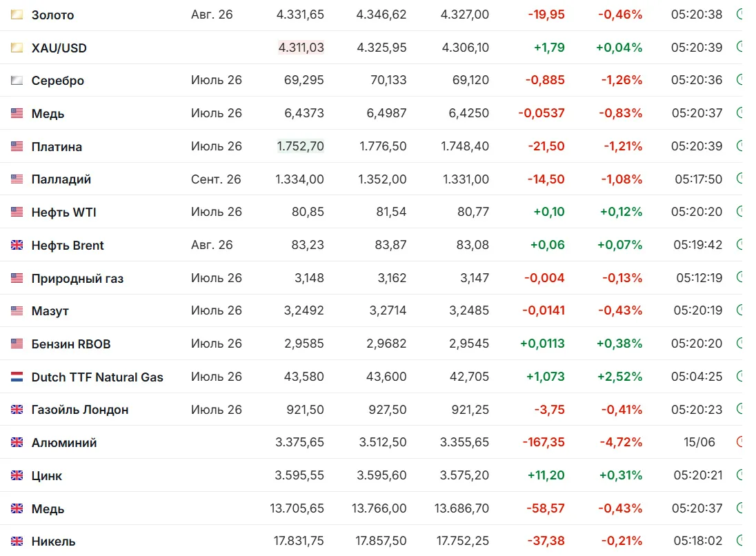756x556 pixels.
Task: Open Dutch TTF Natural Gas link
Action: pos(97,377)
